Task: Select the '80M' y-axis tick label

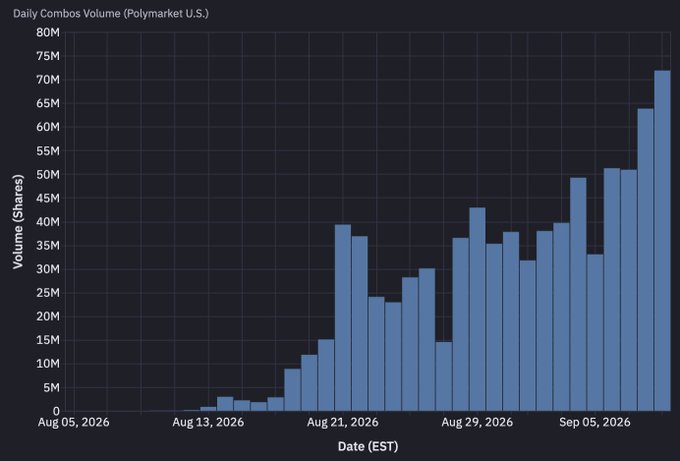Action: [48, 33]
